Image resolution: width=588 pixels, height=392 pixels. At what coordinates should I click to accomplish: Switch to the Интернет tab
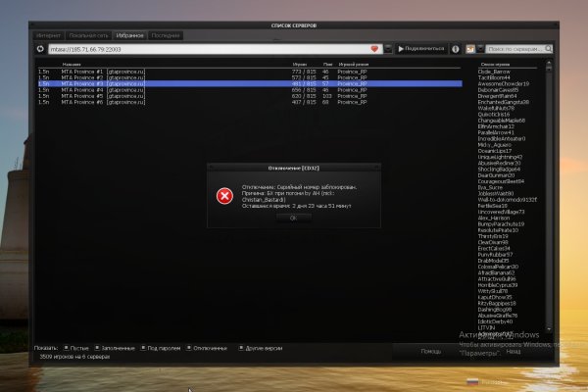50,35
